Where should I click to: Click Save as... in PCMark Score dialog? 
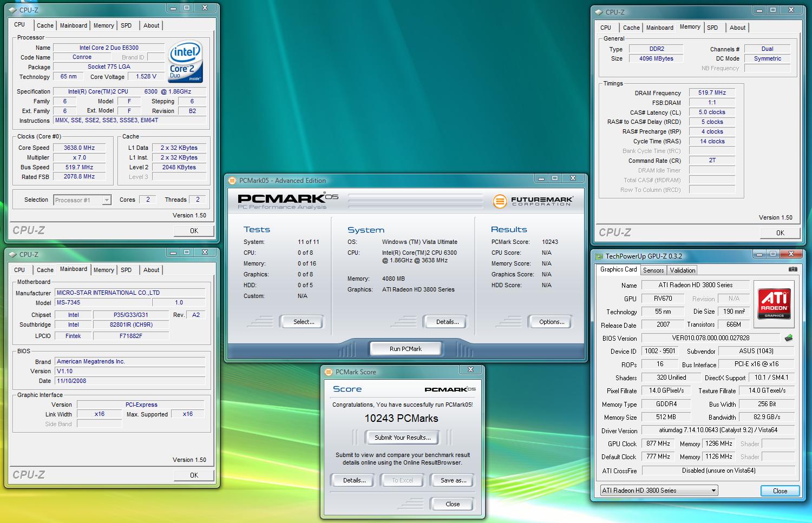click(x=453, y=480)
